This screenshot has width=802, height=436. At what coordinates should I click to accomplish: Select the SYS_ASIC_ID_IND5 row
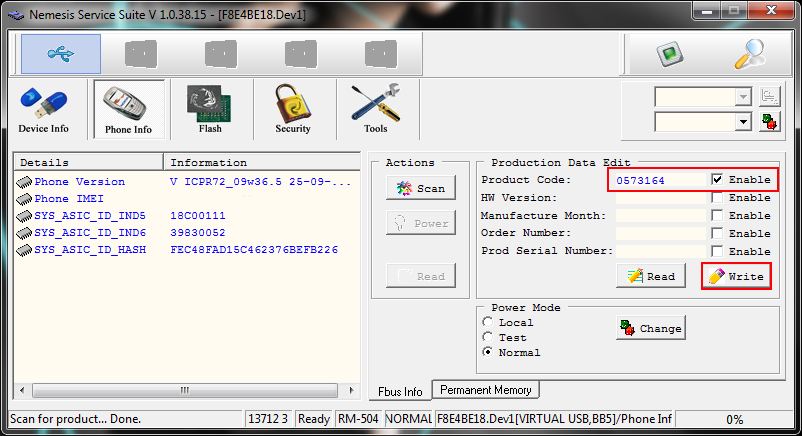point(187,215)
